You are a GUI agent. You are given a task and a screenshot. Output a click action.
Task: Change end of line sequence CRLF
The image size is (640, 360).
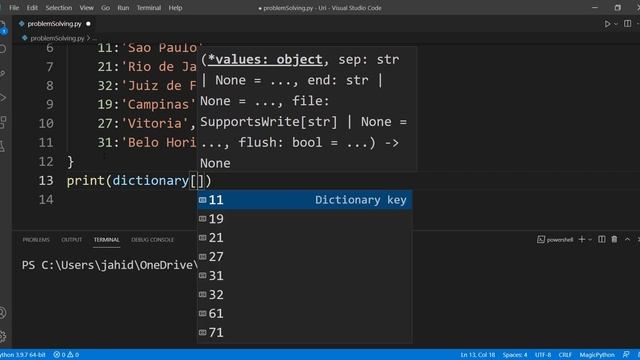click(565, 355)
